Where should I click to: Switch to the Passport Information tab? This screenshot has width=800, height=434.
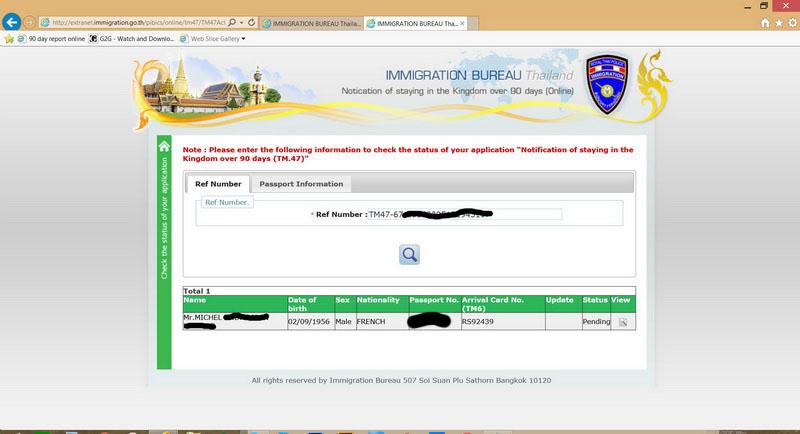[x=301, y=184]
